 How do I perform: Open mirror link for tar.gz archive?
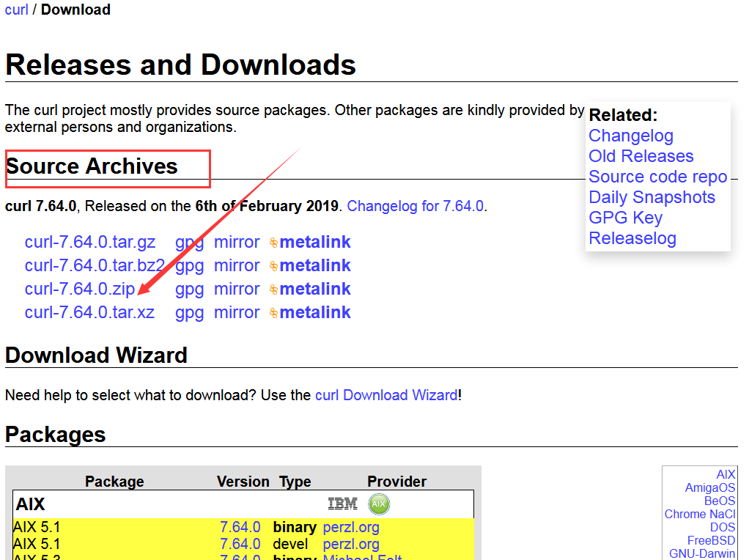237,242
